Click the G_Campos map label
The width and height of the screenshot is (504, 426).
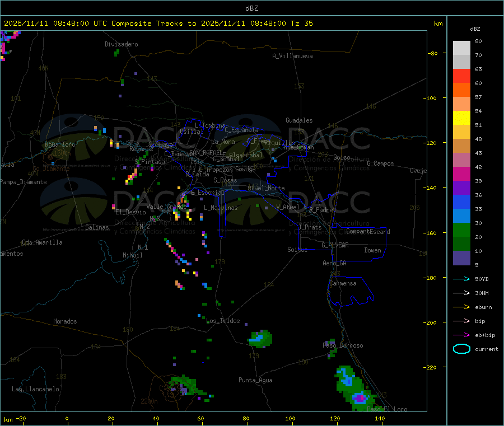pos(381,163)
